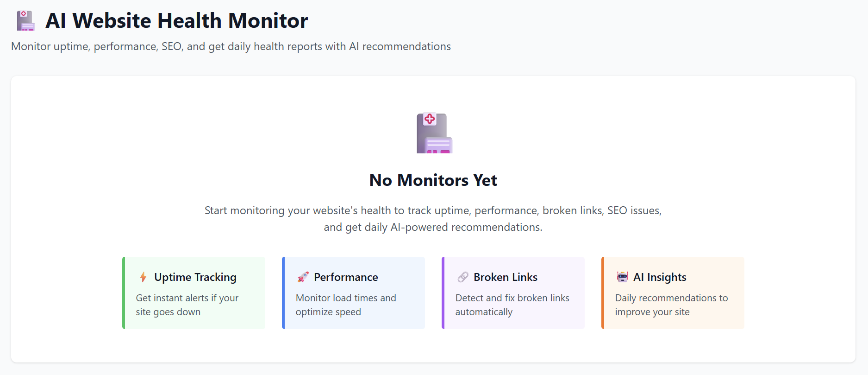Click 'Detect and fix broken links automatically' text

(512, 305)
